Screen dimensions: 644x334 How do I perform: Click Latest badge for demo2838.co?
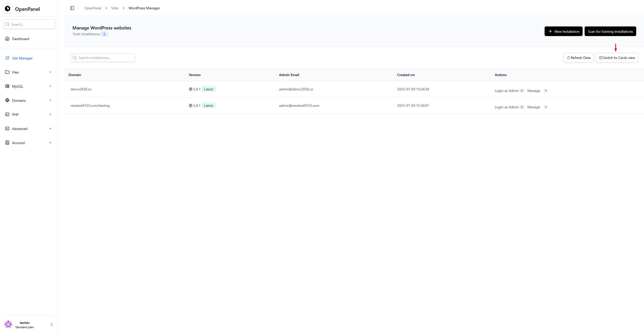click(x=209, y=89)
